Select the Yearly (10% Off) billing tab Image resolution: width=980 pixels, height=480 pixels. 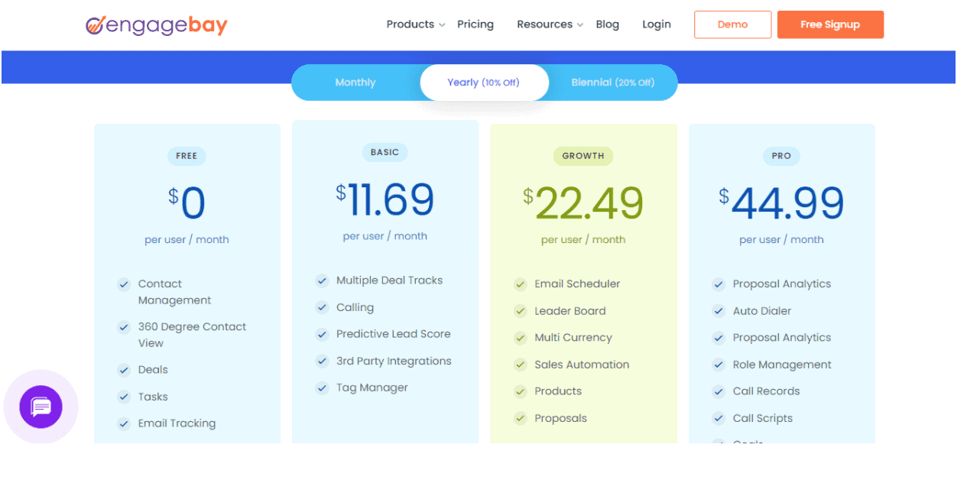[x=484, y=83]
